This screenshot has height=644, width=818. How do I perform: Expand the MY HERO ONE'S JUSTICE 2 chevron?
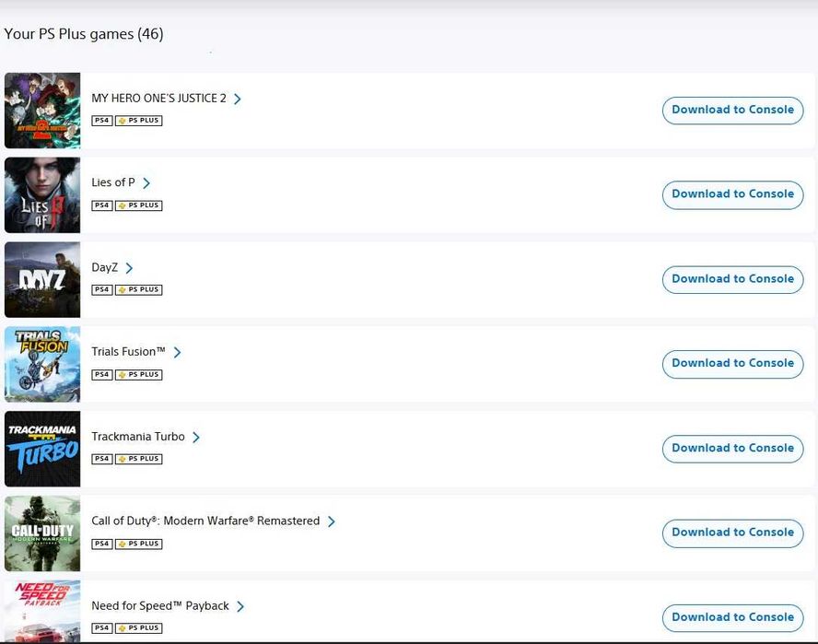(x=238, y=99)
